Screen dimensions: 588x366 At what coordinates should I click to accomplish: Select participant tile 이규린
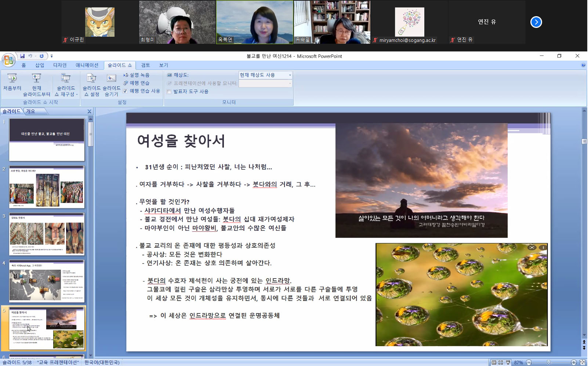coord(100,22)
